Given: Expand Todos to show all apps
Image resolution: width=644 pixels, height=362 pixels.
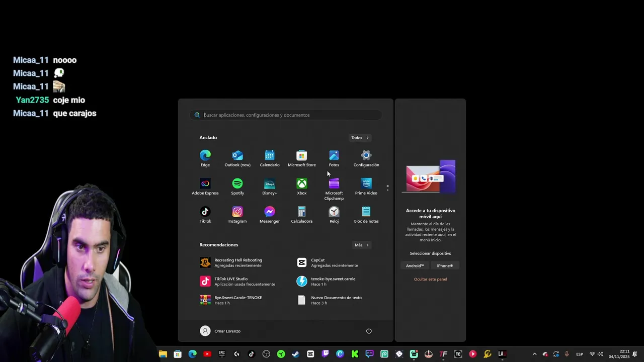Looking at the screenshot, I should pos(360,138).
